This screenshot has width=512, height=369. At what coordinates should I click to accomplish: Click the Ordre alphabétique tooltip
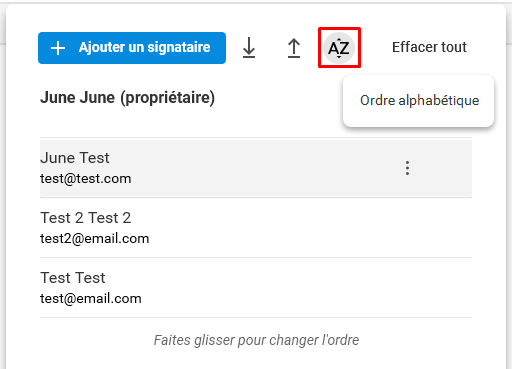point(419,101)
